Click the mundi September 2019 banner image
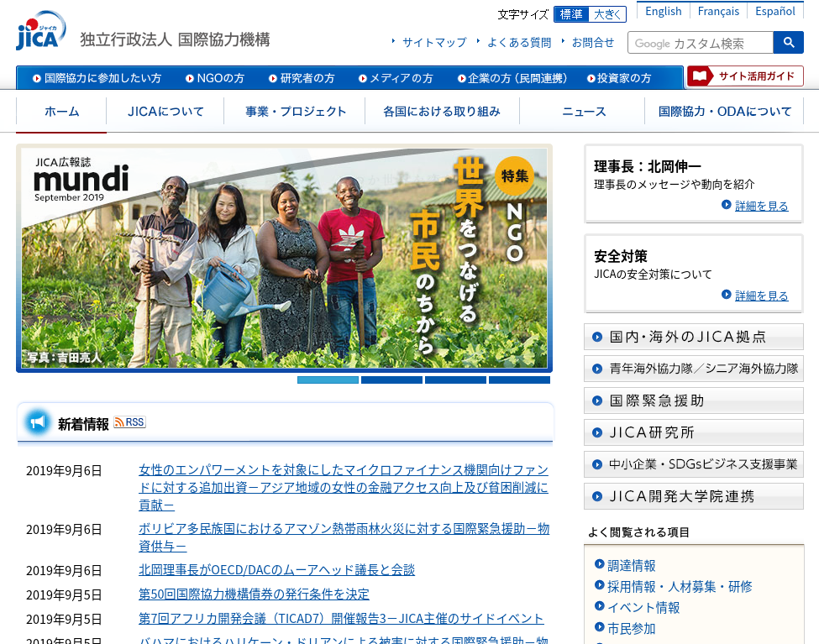This screenshot has height=644, width=819. [x=284, y=258]
